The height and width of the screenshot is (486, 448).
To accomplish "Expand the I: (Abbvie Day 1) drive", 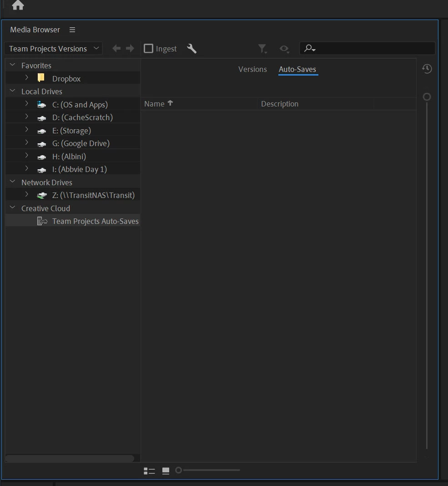I will tap(27, 168).
